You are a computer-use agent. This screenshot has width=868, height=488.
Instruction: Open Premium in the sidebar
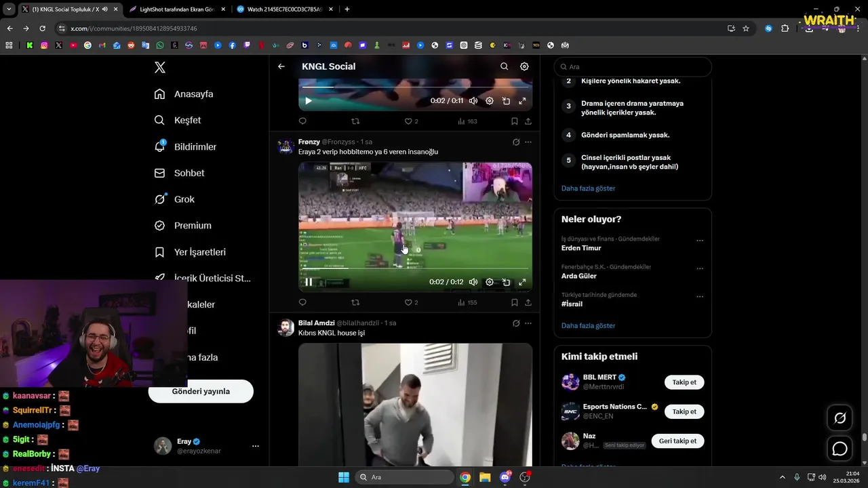[182, 226]
